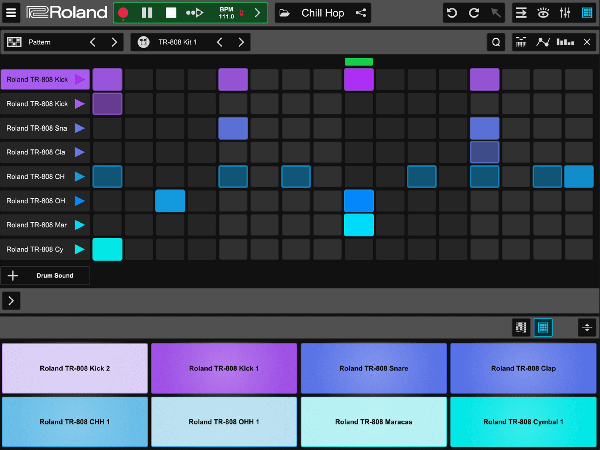
Task: Click the green playhead step marker
Action: pyautogui.click(x=359, y=62)
